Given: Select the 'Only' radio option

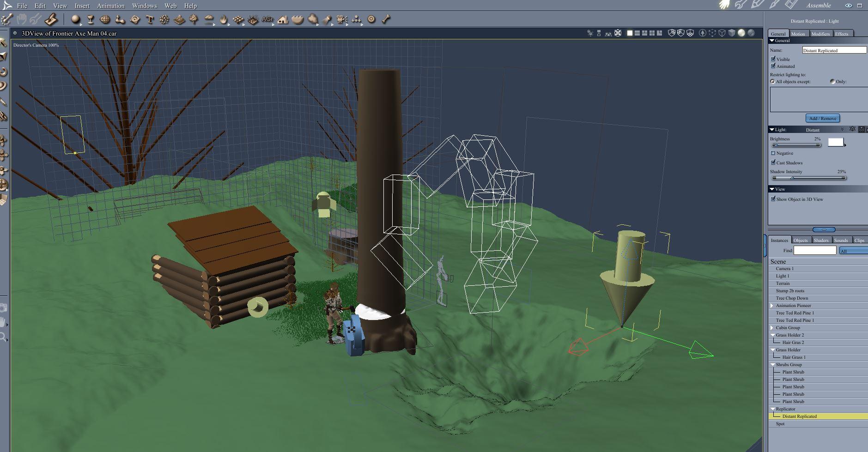Looking at the screenshot, I should point(832,82).
